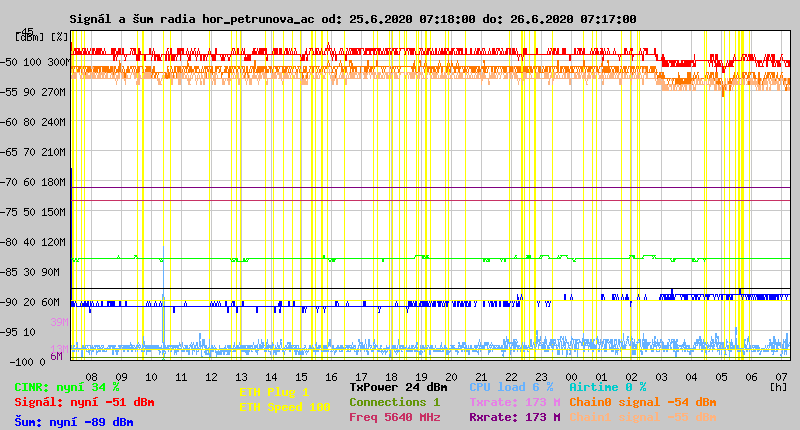Screen dimensions: 800x430
Task: Click the purple '6M' rate label
Action: pos(57,356)
